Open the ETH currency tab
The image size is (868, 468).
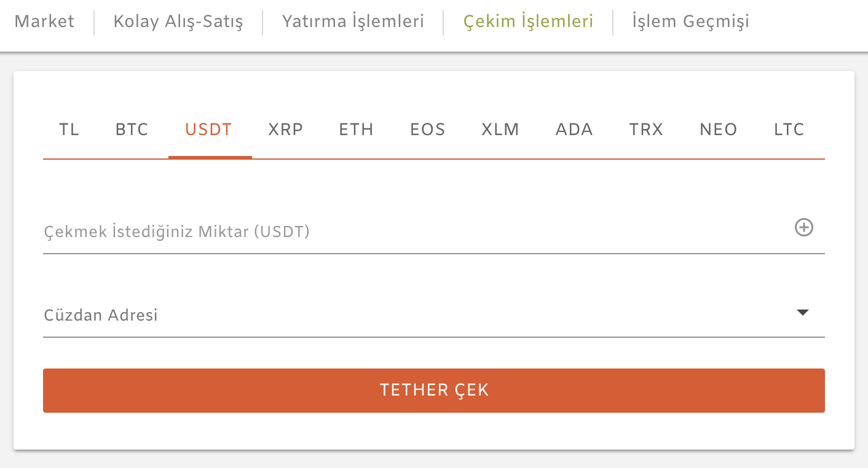click(357, 130)
